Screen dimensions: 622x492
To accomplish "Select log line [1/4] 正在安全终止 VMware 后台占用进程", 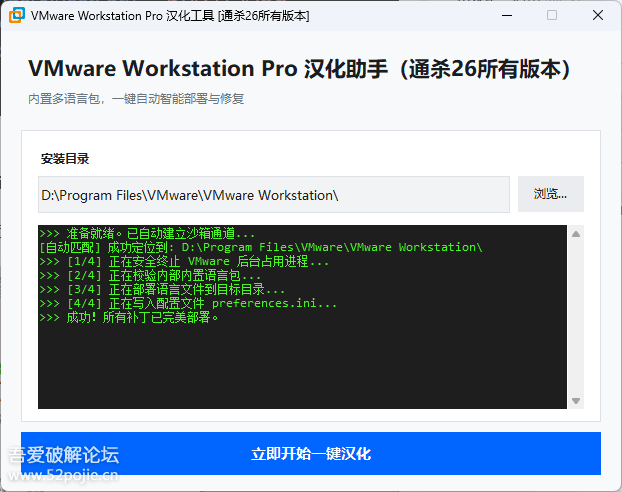I will 184,261.
